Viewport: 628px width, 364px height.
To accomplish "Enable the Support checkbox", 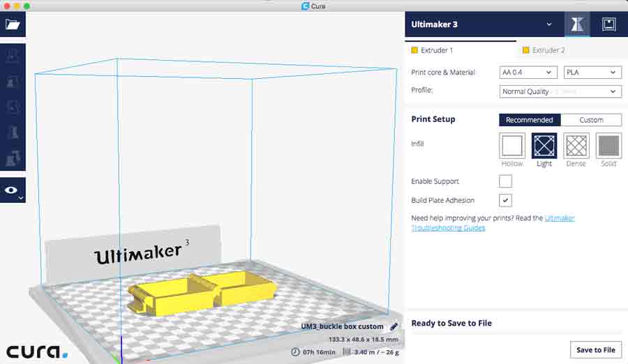I will (505, 181).
